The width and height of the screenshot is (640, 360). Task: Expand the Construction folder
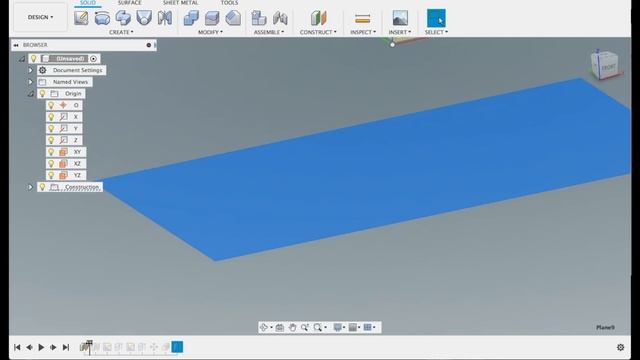click(x=30, y=187)
